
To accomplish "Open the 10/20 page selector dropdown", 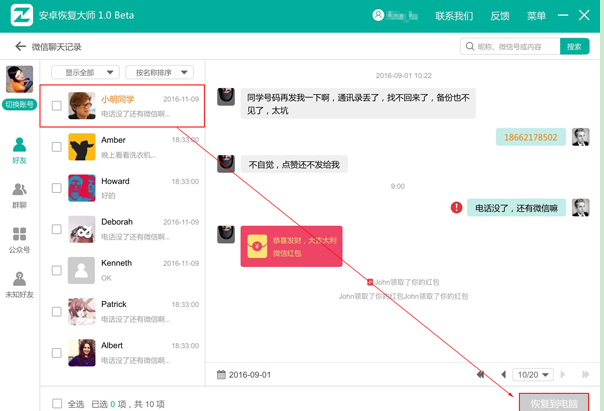I will tap(533, 375).
